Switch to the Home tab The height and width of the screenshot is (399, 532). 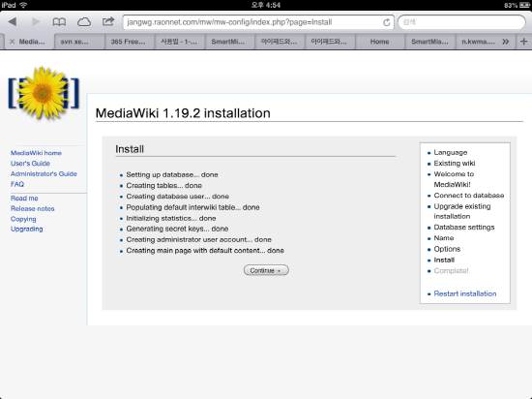tap(380, 42)
